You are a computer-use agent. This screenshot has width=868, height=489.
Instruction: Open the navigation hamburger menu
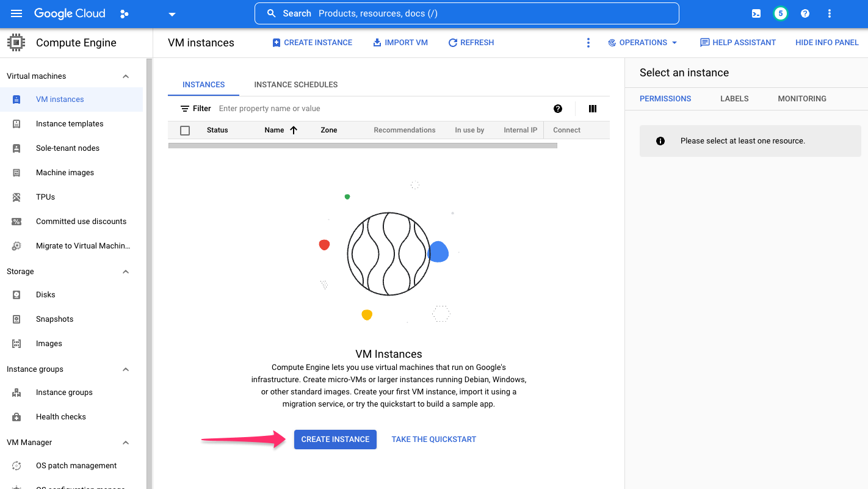coord(16,13)
